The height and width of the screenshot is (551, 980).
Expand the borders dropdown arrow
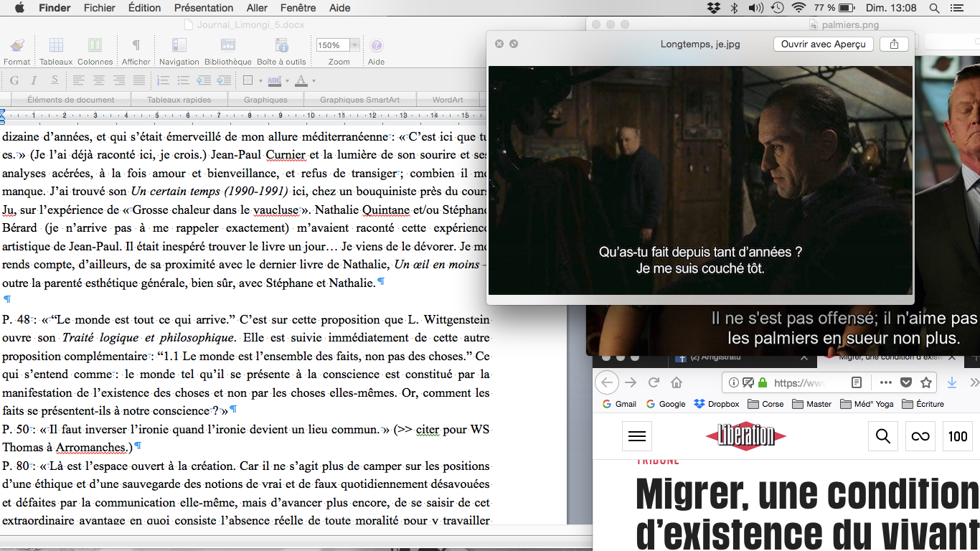tap(260, 80)
